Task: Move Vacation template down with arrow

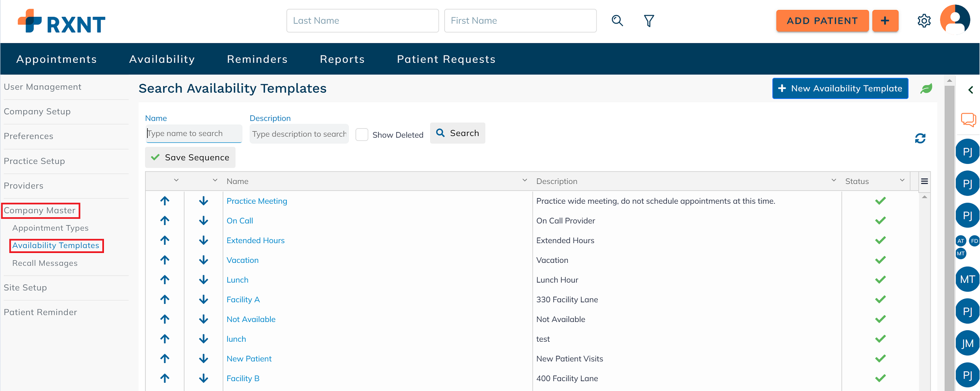Action: point(203,260)
